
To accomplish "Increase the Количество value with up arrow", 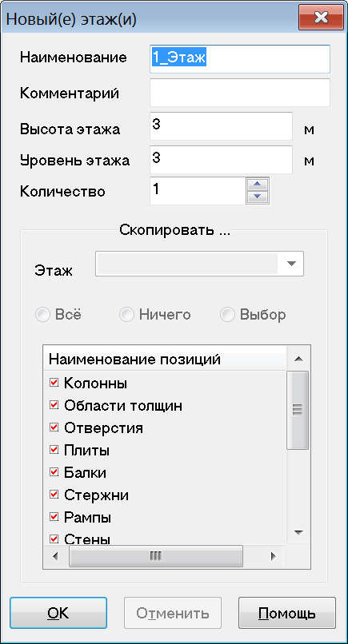I will (x=258, y=185).
